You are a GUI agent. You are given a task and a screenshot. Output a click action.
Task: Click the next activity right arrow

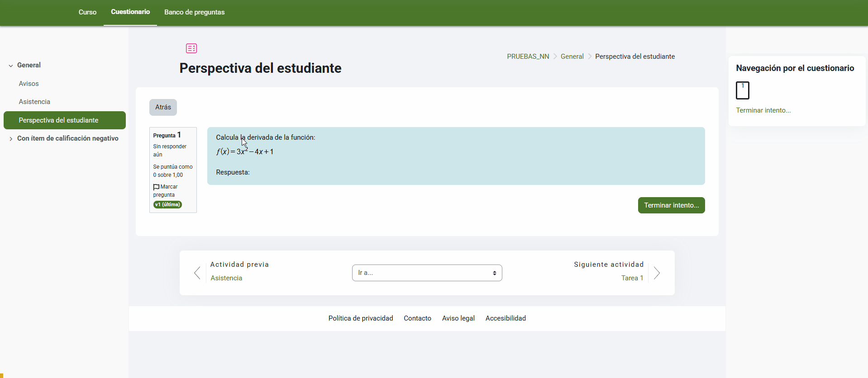click(x=657, y=273)
